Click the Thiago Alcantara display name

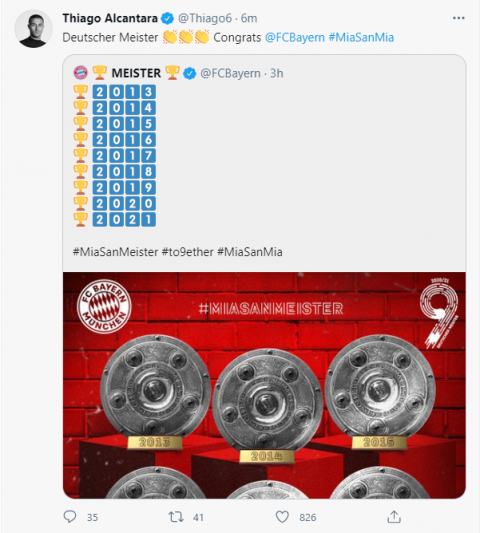(110, 18)
